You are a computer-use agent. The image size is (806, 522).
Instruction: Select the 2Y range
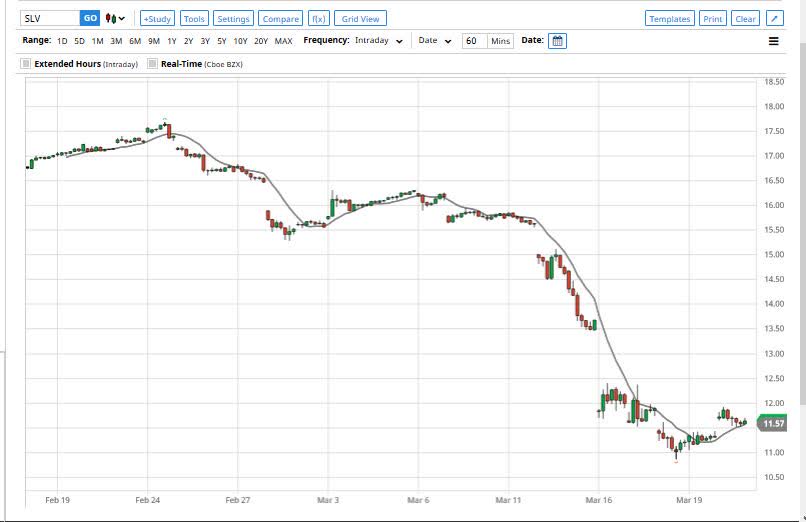pos(189,41)
